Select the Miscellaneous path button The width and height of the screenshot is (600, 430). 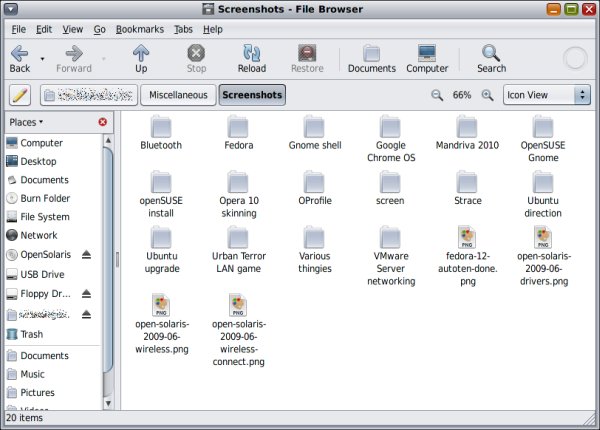click(x=179, y=95)
